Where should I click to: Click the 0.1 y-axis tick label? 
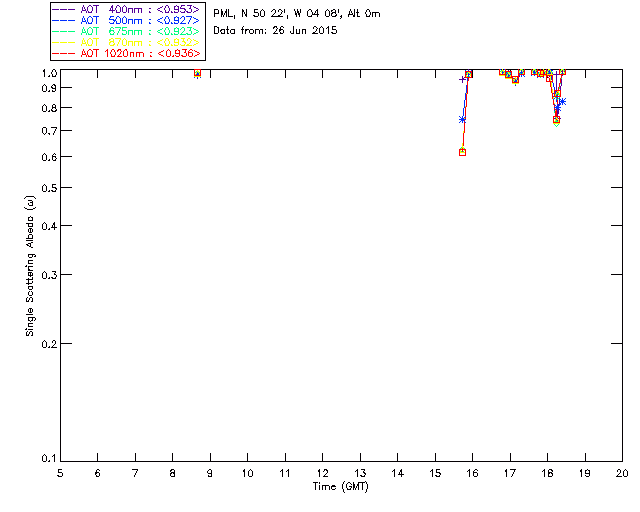click(49, 459)
